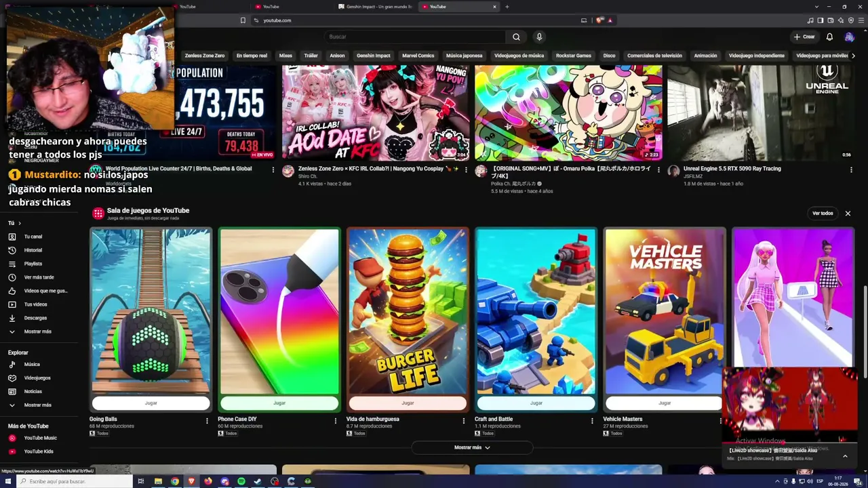Viewport: 868px width, 488px height.
Task: Click the YouTube search input field
Action: click(x=415, y=37)
